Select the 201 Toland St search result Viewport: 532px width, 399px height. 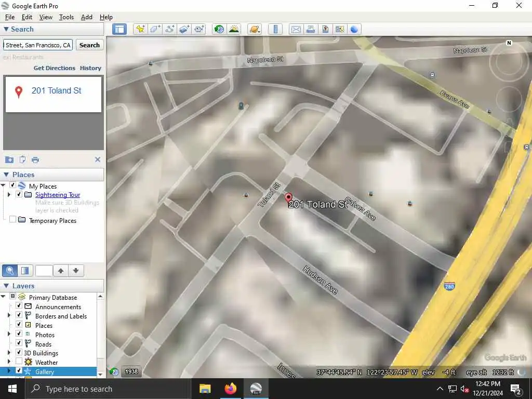coord(54,95)
